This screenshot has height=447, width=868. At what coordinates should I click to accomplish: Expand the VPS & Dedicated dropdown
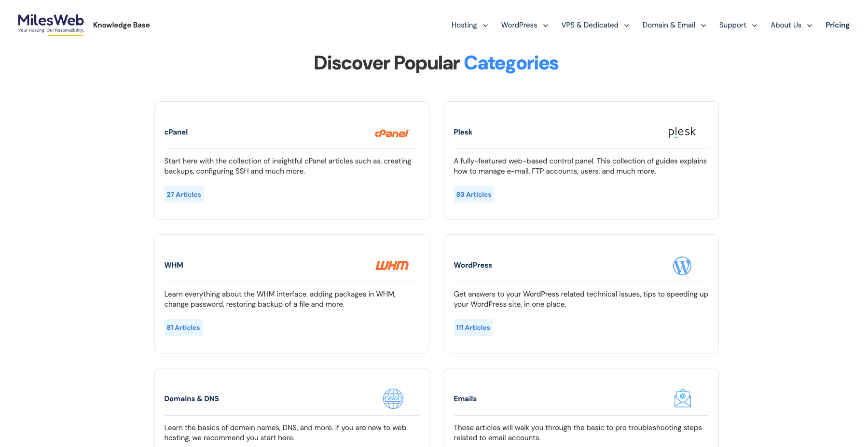coord(595,25)
